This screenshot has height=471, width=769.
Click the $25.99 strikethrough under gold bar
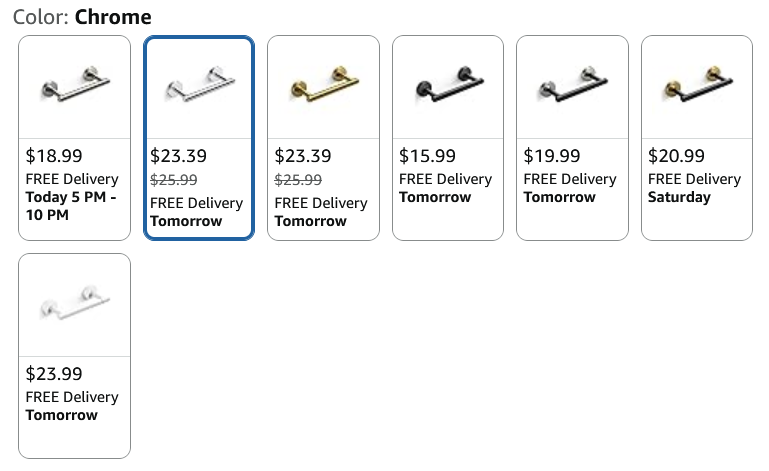[x=298, y=180]
